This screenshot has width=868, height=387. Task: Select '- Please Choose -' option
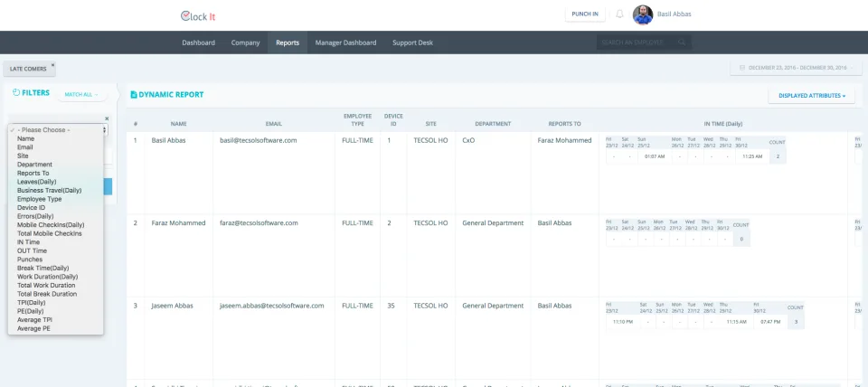pyautogui.click(x=55, y=129)
